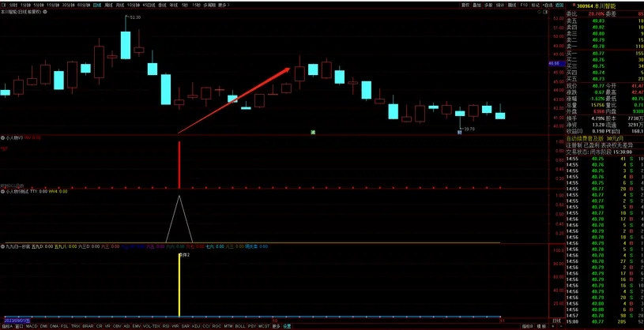Click the blue timeline scrollbar under charts
Screen dimensions: 644x330
click(237, 319)
